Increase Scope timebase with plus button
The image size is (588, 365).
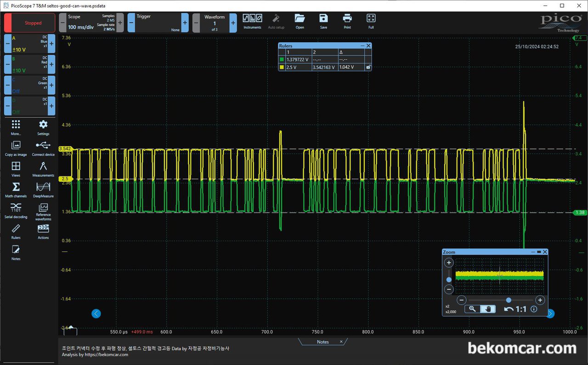coord(120,23)
